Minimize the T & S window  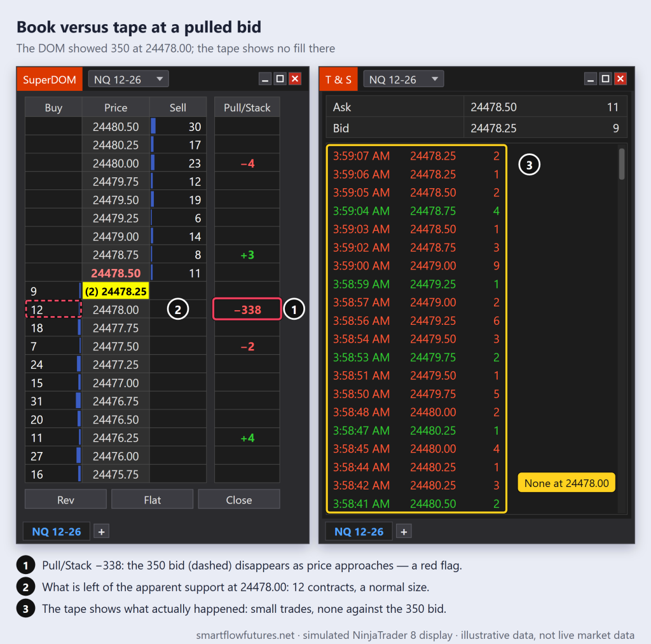pyautogui.click(x=591, y=79)
